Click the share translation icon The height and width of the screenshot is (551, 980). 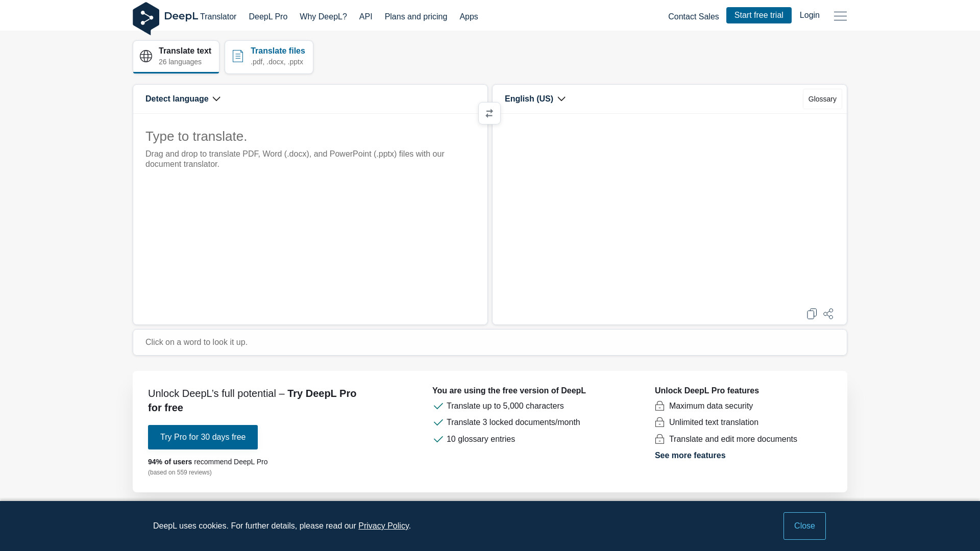(x=828, y=314)
